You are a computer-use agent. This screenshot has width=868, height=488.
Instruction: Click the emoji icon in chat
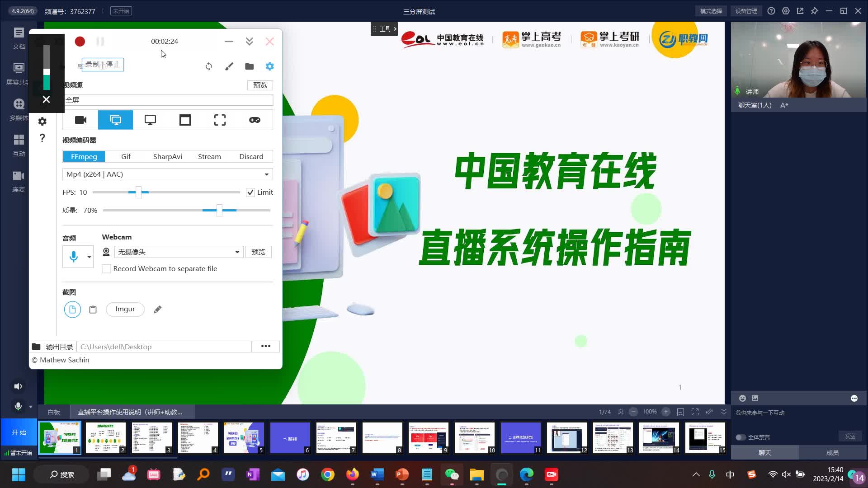[742, 398]
